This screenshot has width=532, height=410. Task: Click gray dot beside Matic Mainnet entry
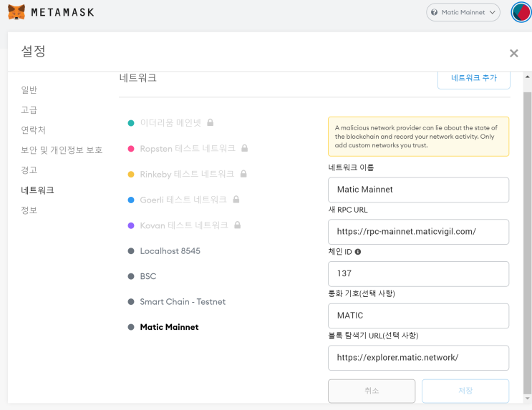click(x=131, y=327)
